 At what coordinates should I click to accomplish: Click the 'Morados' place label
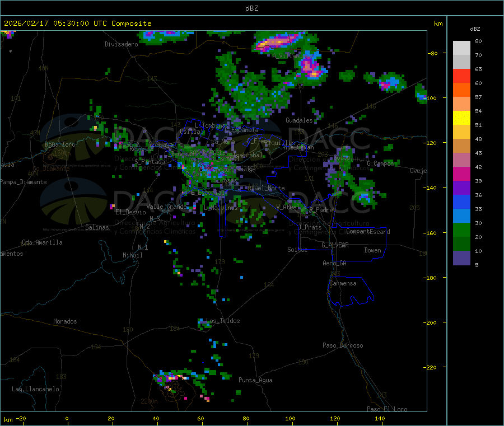[65, 321]
